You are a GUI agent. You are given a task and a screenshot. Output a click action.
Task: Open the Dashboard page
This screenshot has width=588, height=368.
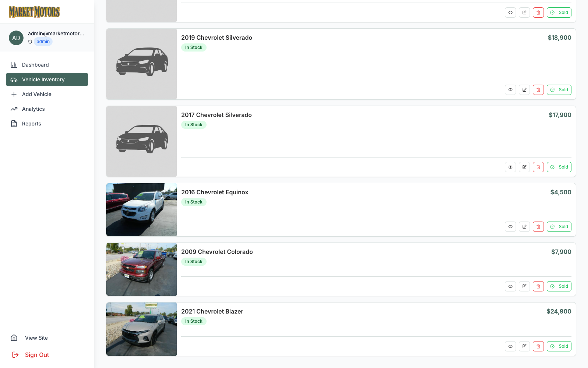pyautogui.click(x=47, y=65)
